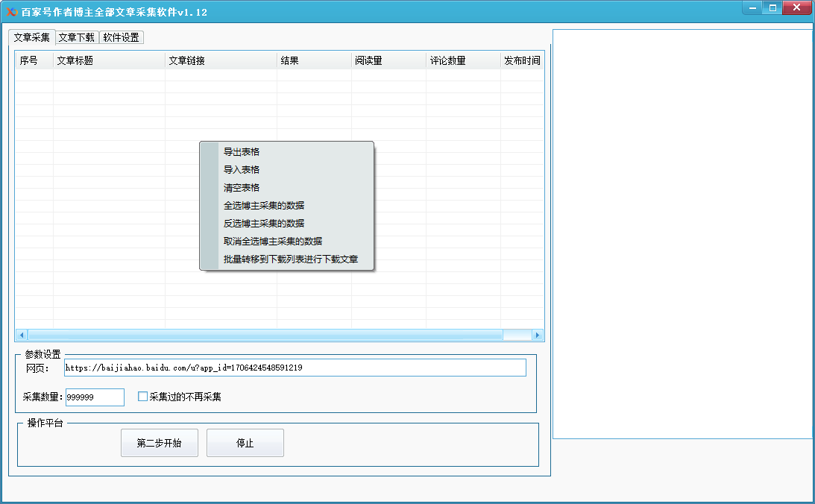Click the 文章链接 column header
Image resolution: width=815 pixels, height=504 pixels.
pyautogui.click(x=221, y=60)
